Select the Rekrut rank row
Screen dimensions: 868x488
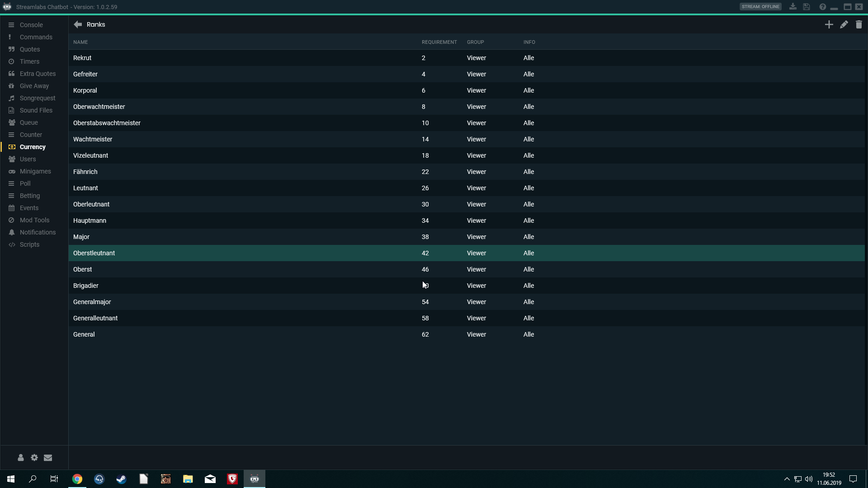(82, 58)
